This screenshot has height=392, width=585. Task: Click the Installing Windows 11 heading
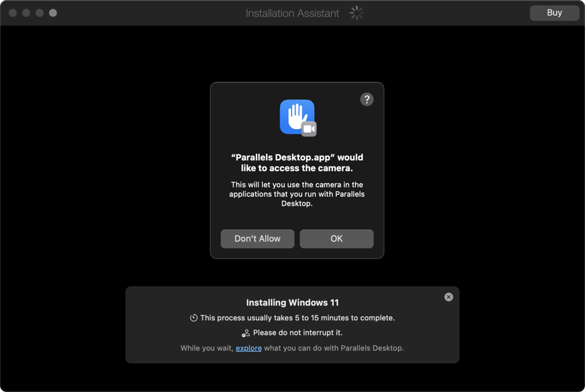click(293, 303)
